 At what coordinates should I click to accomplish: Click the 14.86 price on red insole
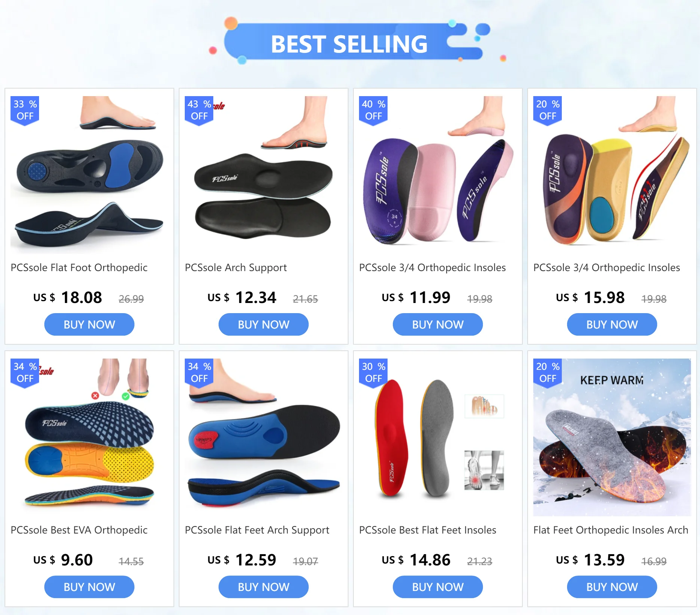point(430,560)
